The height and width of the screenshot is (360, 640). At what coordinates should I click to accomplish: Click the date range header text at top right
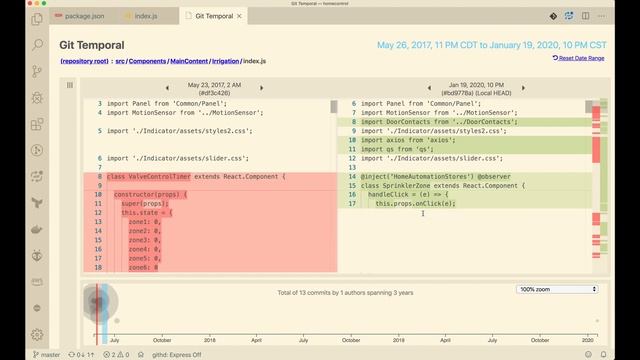(x=491, y=45)
